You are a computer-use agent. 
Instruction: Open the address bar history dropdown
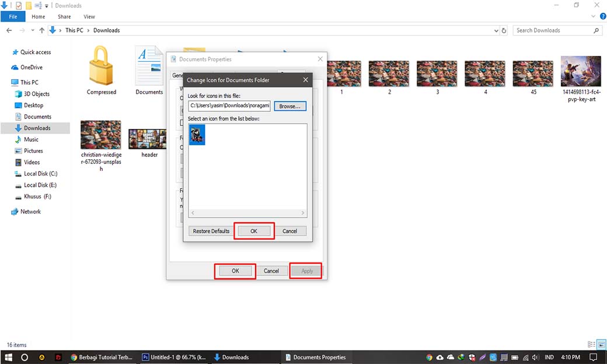[x=496, y=30]
